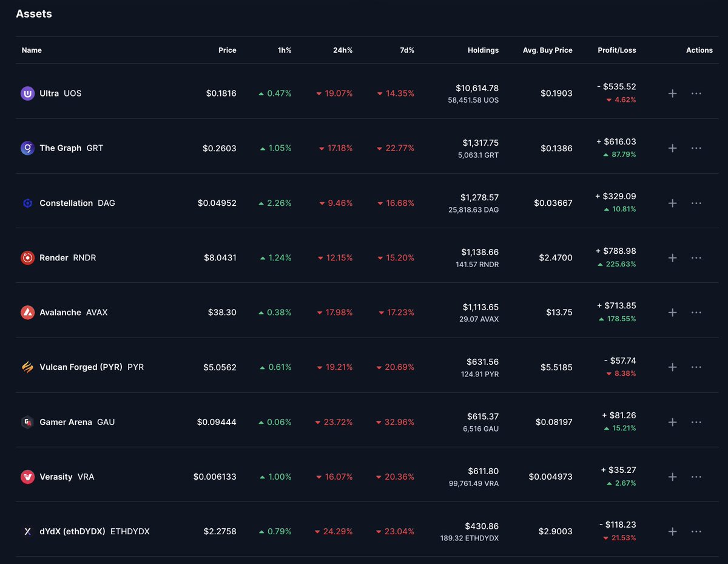
Task: Add a transaction for Verasity VRA
Action: 672,477
